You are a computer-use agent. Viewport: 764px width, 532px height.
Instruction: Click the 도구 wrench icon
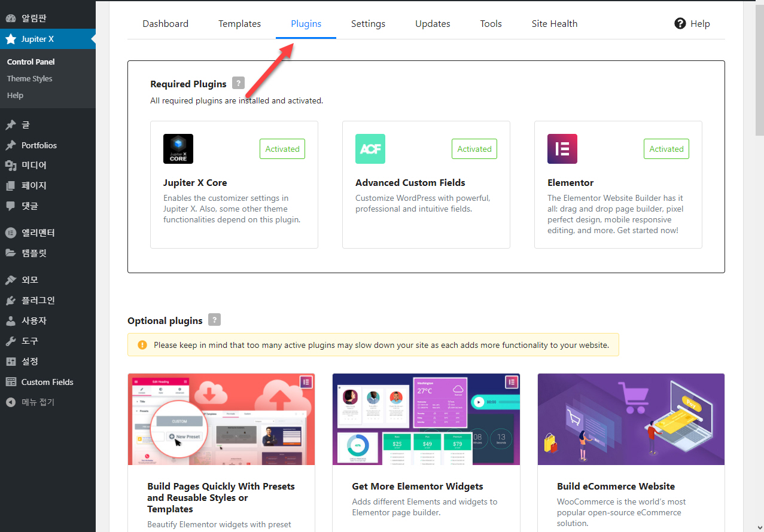pos(11,341)
